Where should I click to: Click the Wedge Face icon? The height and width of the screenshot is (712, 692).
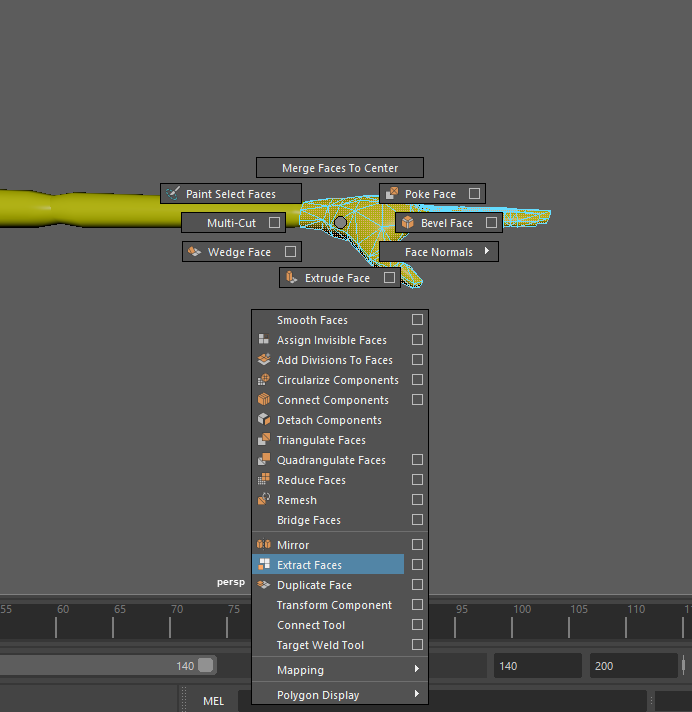pyautogui.click(x=194, y=251)
